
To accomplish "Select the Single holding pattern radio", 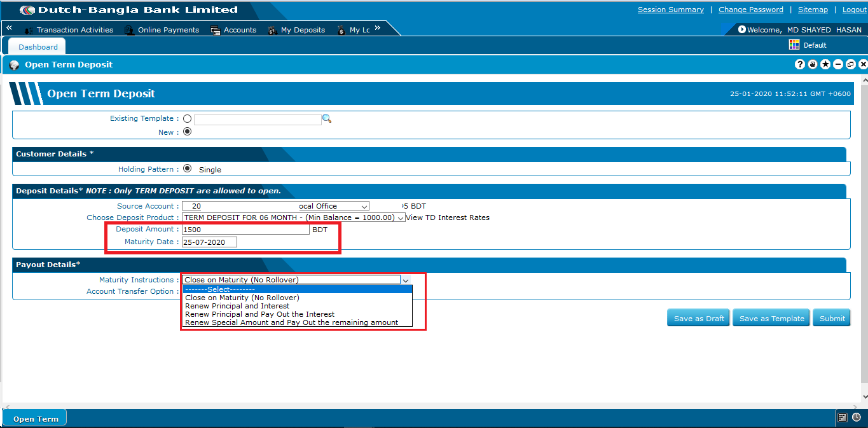I will [187, 169].
